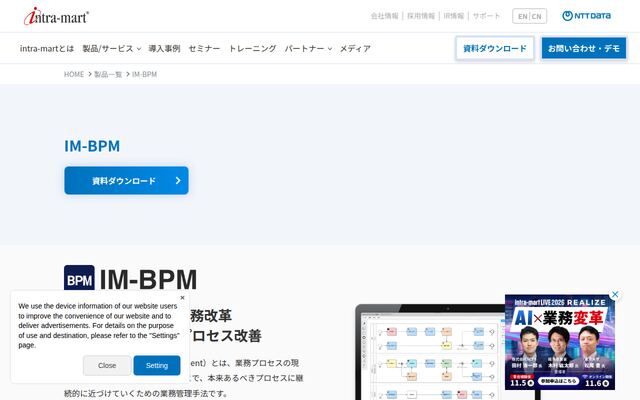640x400 pixels.
Task: Click the BPM square logo icon
Action: point(79,278)
